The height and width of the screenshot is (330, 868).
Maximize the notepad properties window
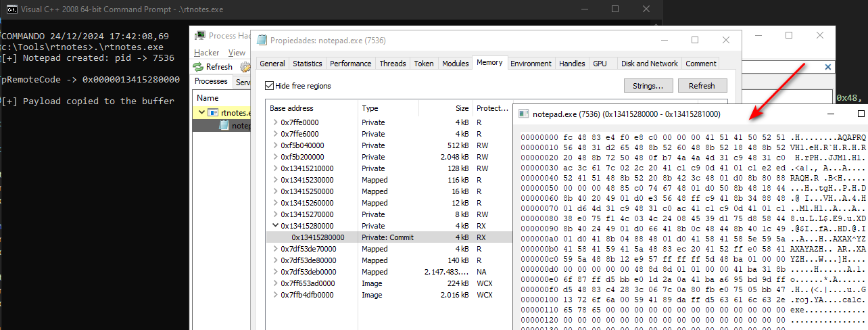click(x=695, y=41)
